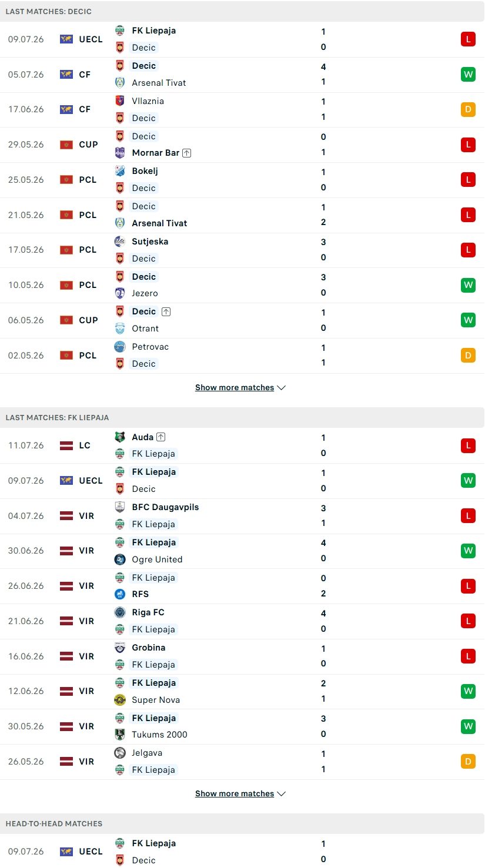Open the red L badge for Riga FC match
The height and width of the screenshot is (868, 485).
coord(468,621)
